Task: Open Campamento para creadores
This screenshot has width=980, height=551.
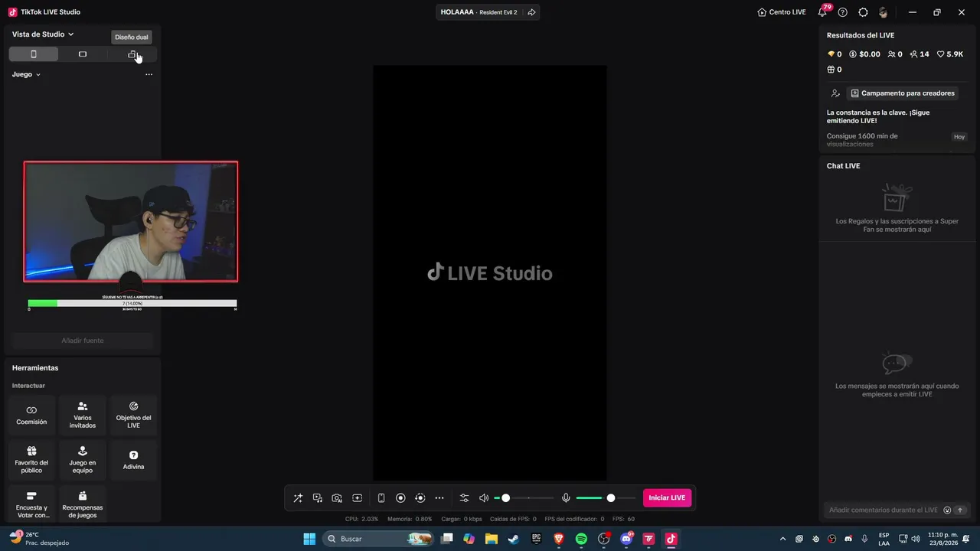Action: 903,93
